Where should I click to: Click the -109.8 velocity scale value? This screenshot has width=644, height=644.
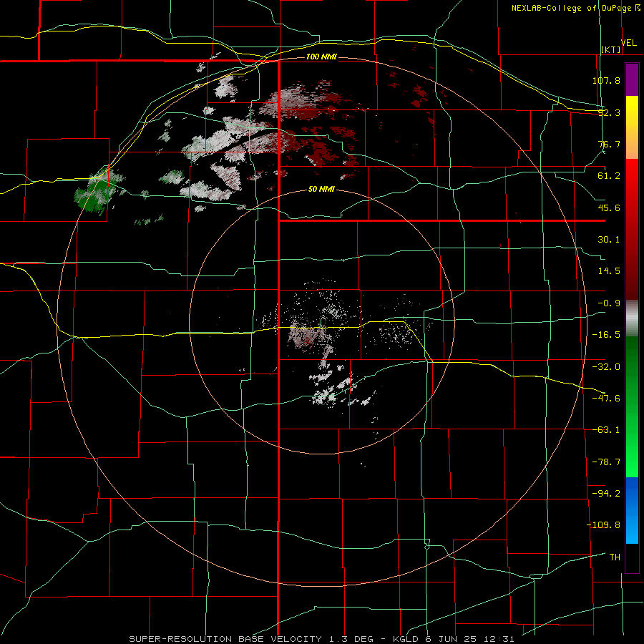click(x=603, y=525)
